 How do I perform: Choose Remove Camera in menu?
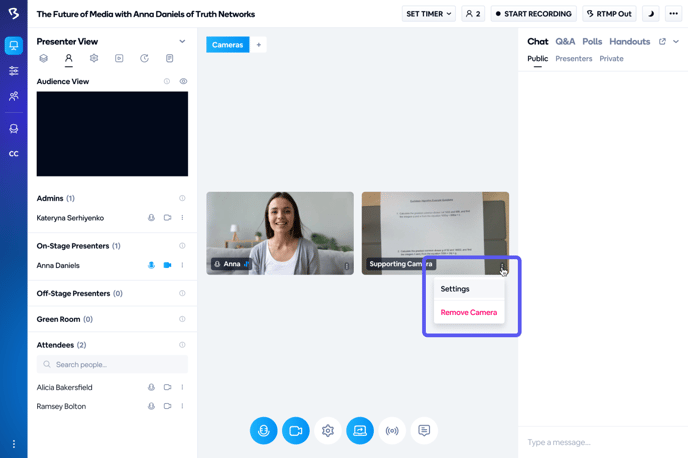(469, 312)
